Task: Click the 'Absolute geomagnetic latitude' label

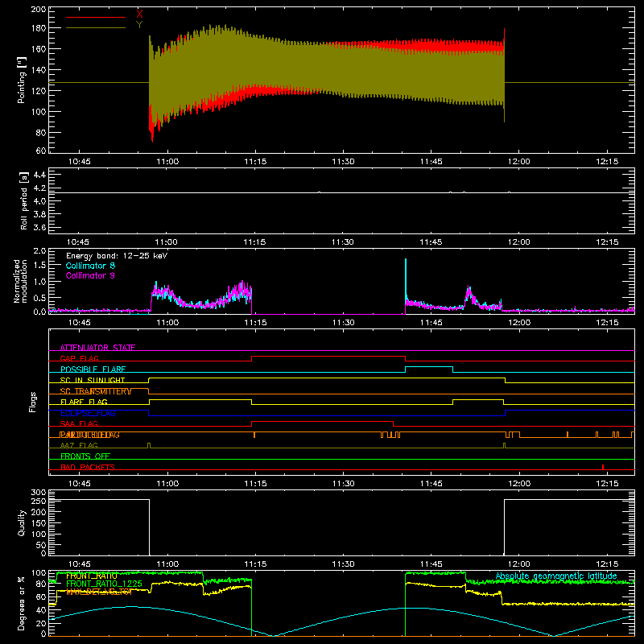Action: coord(556,576)
